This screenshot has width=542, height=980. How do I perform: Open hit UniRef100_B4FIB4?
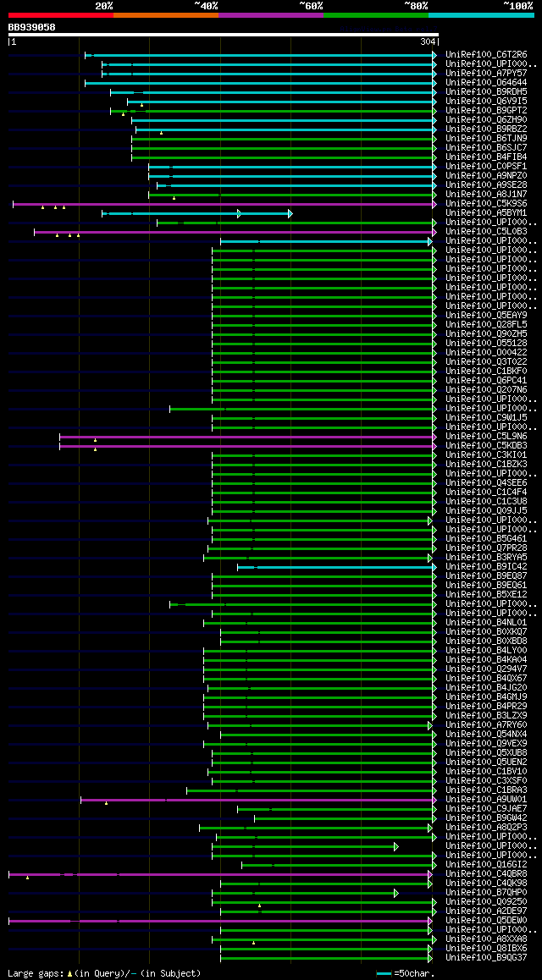click(x=486, y=157)
